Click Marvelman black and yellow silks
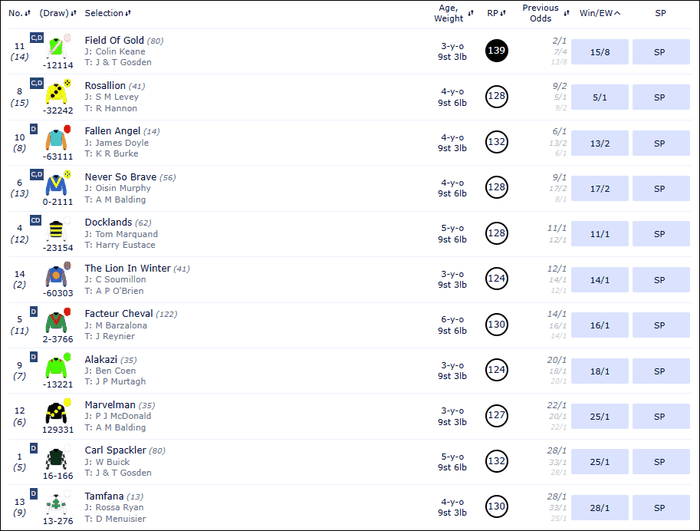This screenshot has height=531, width=700. [x=56, y=413]
